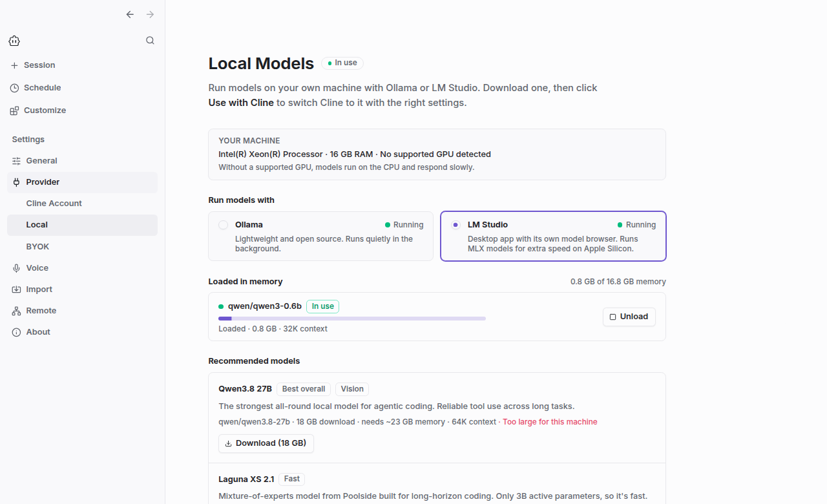Open the BYOK provider settings
827x504 pixels.
tap(82, 247)
